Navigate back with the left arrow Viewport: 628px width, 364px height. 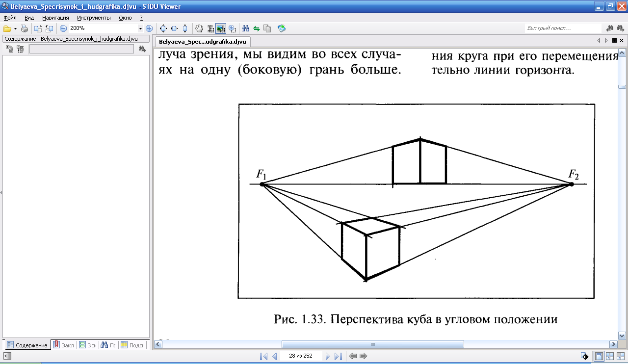353,356
